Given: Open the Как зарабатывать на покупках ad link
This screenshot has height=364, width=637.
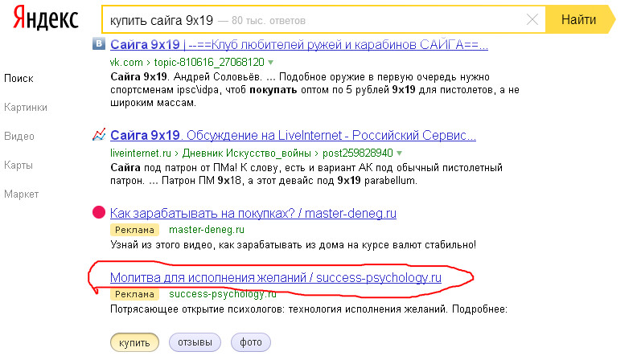Looking at the screenshot, I should pyautogui.click(x=253, y=213).
